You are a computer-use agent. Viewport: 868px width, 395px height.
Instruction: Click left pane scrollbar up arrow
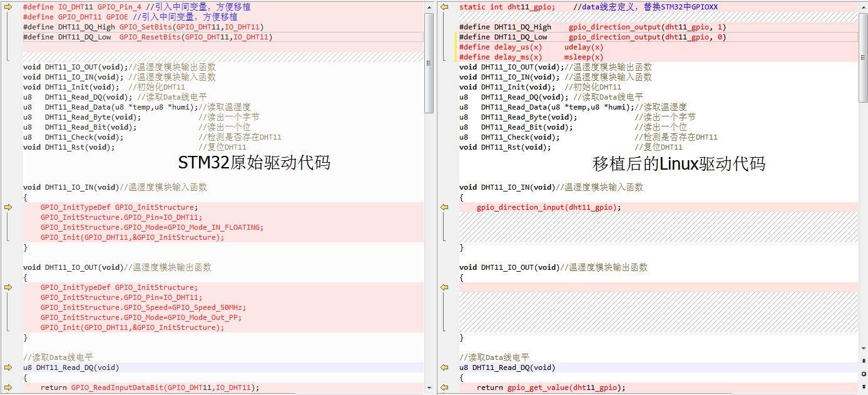point(429,7)
